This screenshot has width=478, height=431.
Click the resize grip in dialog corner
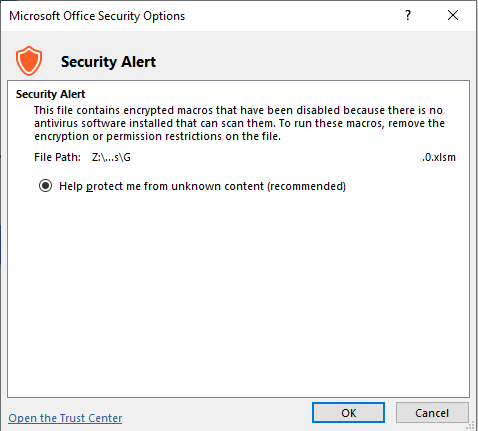471,425
